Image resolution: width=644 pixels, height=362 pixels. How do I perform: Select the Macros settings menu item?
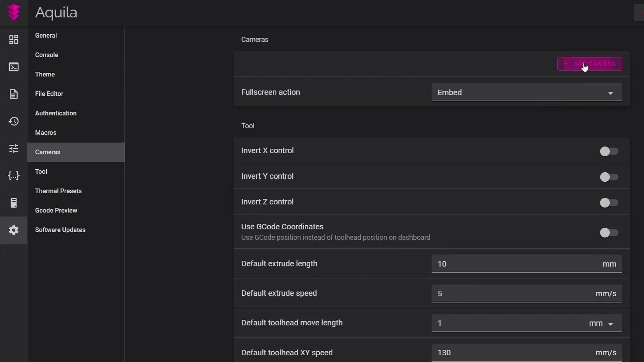(x=46, y=133)
